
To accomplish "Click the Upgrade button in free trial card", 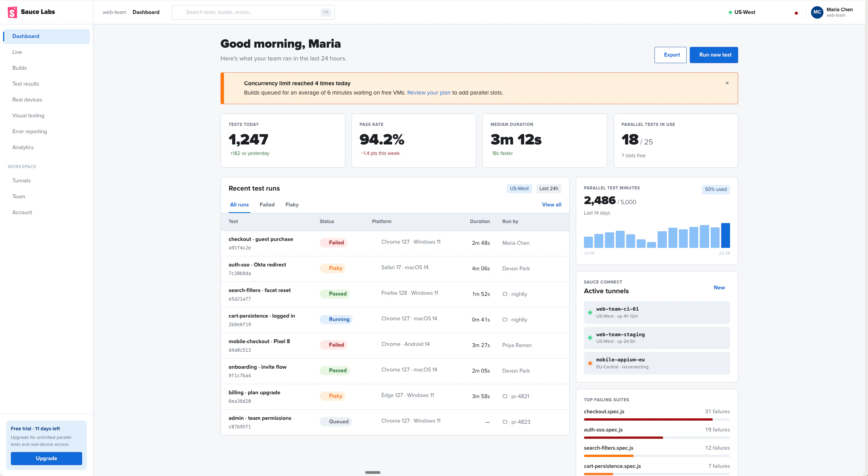I will click(x=46, y=459).
